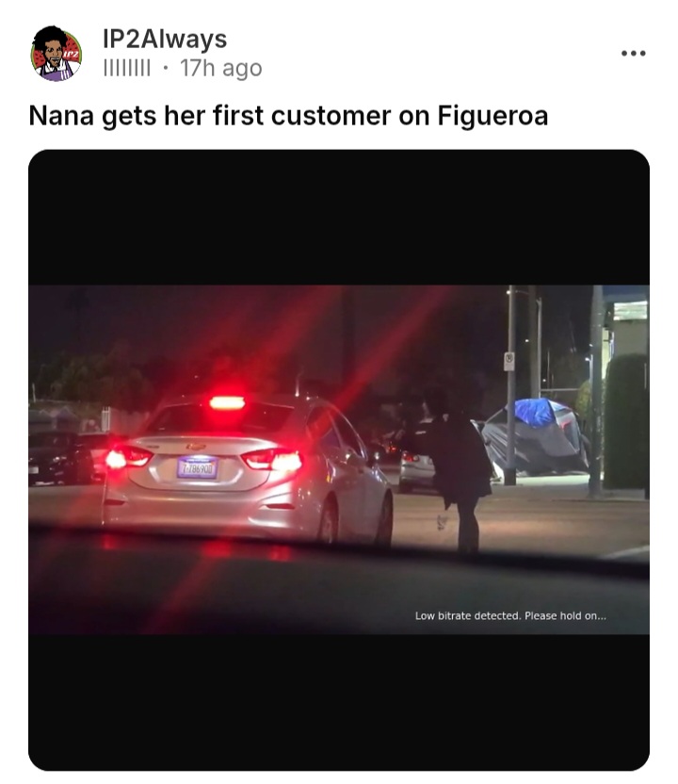
Task: Open the IP2Always profile avatar
Action: (56, 54)
